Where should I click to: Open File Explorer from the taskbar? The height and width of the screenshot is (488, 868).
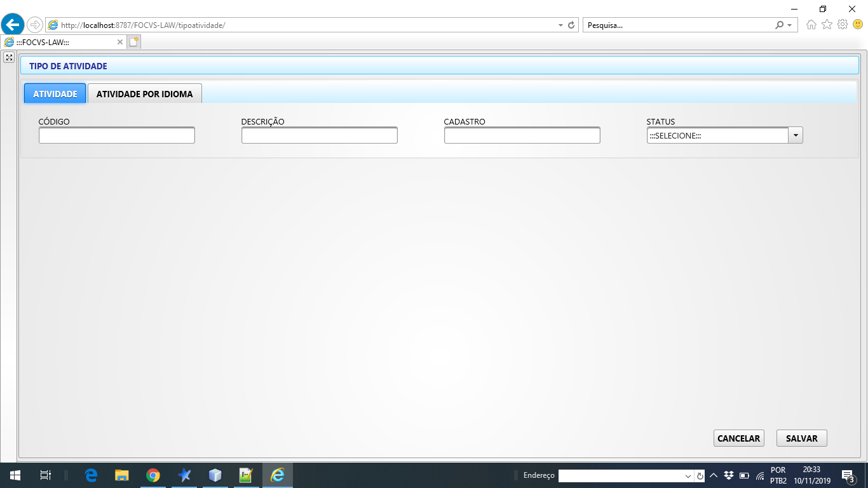[x=122, y=475]
